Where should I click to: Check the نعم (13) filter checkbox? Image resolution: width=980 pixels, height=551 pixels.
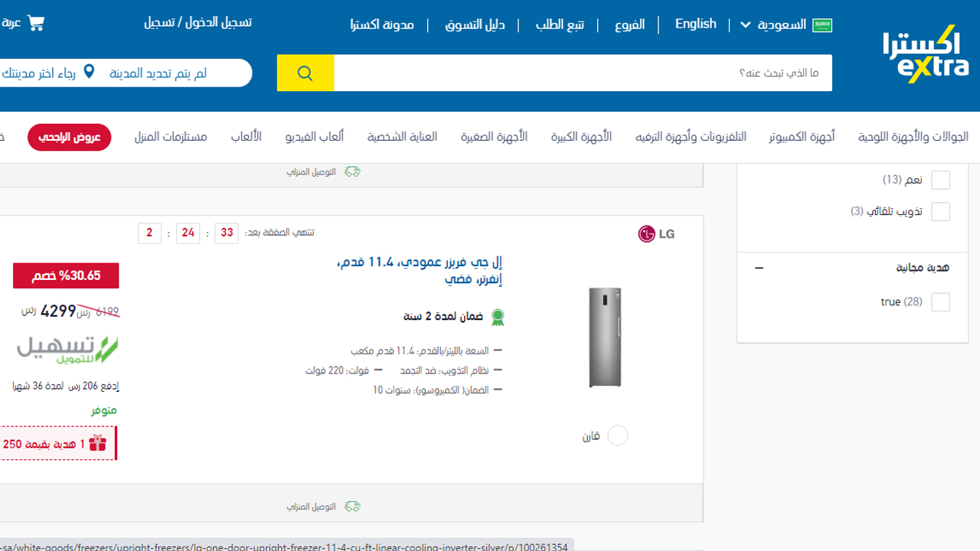940,180
